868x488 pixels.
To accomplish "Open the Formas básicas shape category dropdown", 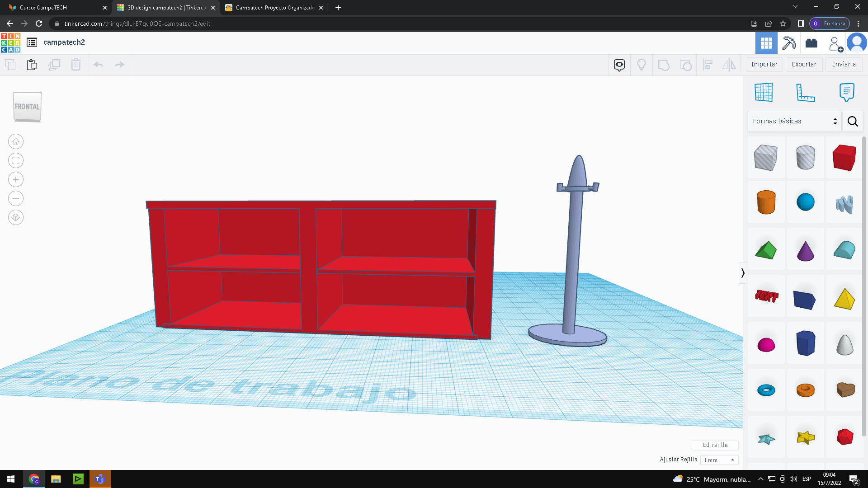I will (x=794, y=121).
